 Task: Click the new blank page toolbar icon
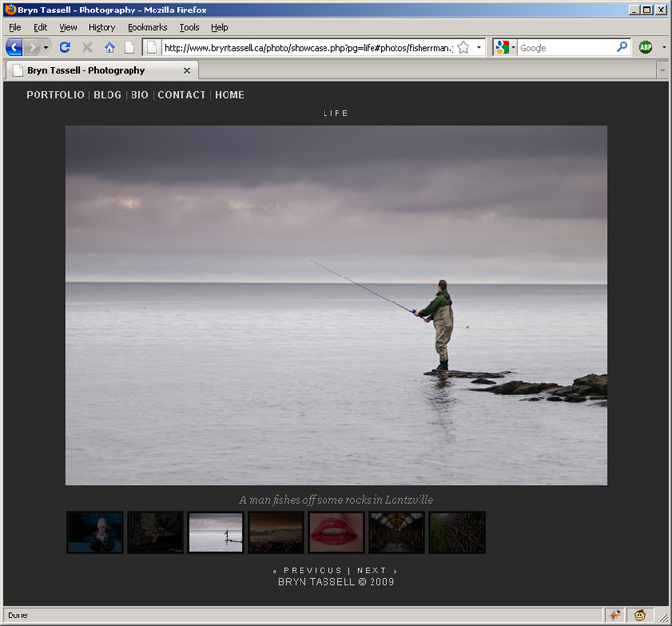(130, 47)
